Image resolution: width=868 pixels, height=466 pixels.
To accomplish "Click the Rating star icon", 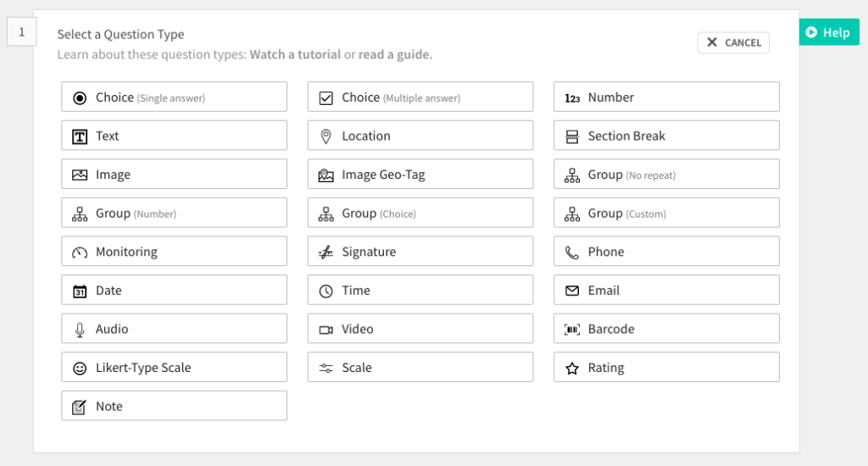I will click(572, 368).
